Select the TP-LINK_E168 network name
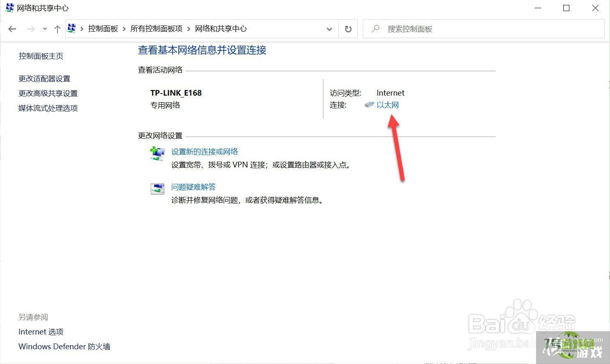This screenshot has width=610, height=364. (176, 93)
